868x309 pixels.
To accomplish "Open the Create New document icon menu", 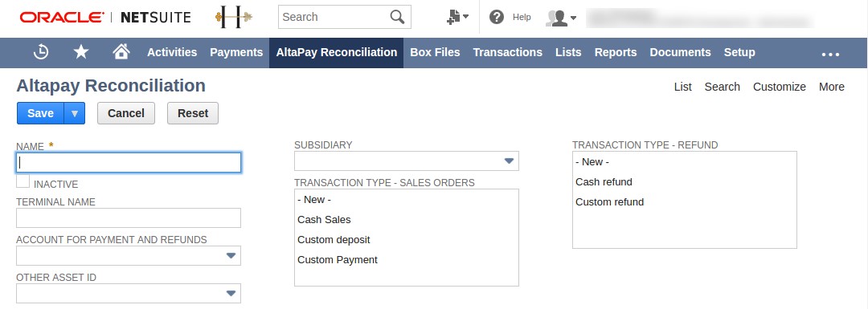I will point(457,17).
